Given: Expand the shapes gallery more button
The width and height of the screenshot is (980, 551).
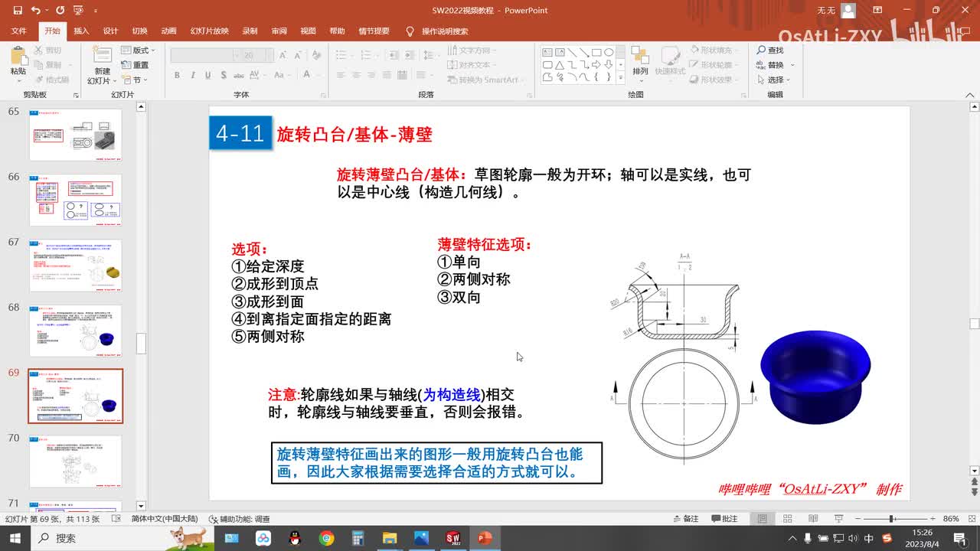Looking at the screenshot, I should (x=622, y=77).
